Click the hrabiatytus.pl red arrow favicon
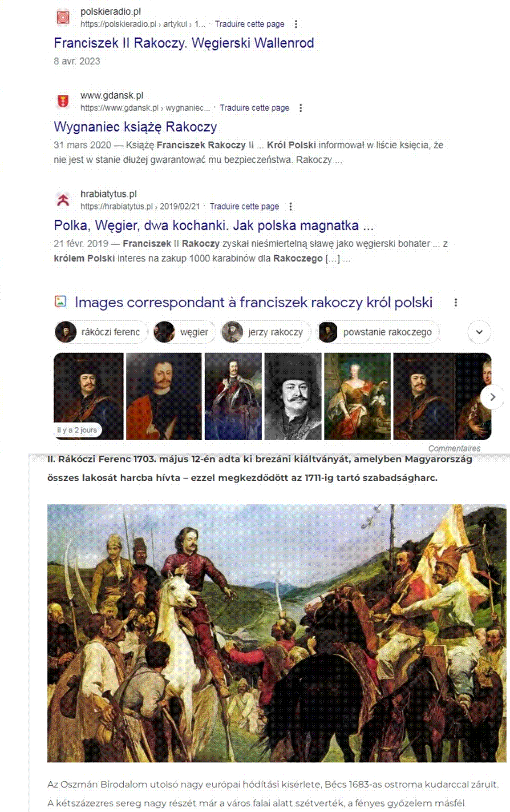The height and width of the screenshot is (812, 510). click(63, 200)
